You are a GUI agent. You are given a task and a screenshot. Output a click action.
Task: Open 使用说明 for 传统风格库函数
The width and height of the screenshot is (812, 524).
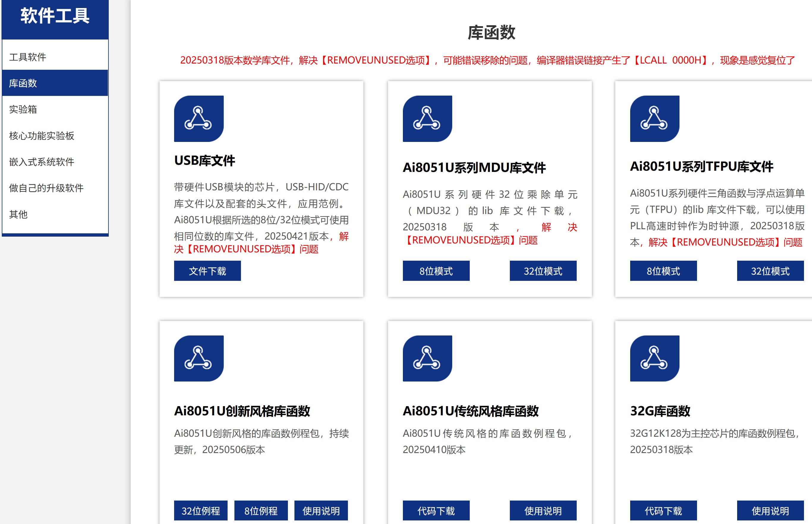coord(543,510)
